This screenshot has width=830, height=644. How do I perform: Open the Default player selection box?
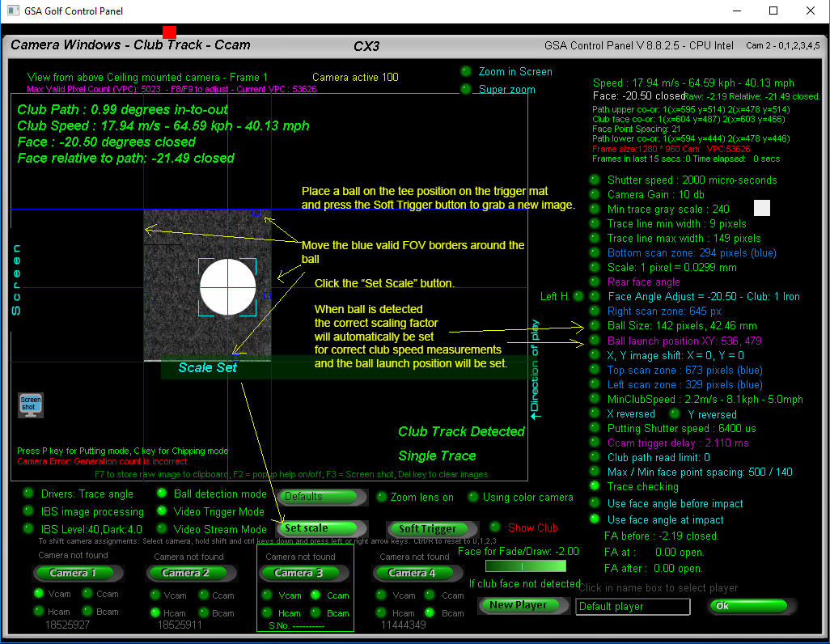click(x=633, y=606)
